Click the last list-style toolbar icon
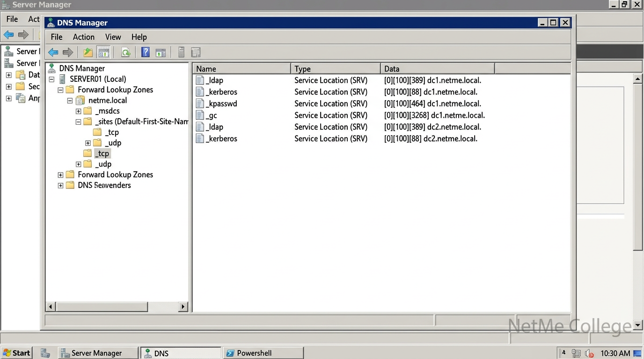This screenshot has width=644, height=359. (x=196, y=52)
